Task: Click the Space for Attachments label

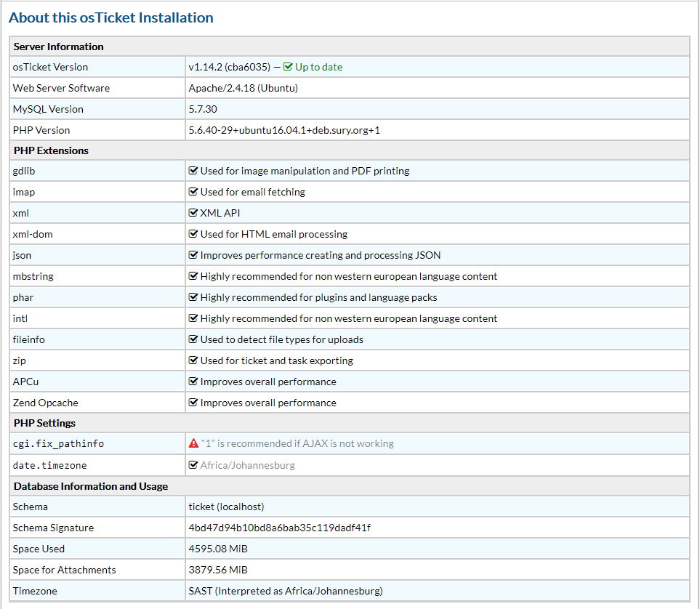Action: (64, 570)
